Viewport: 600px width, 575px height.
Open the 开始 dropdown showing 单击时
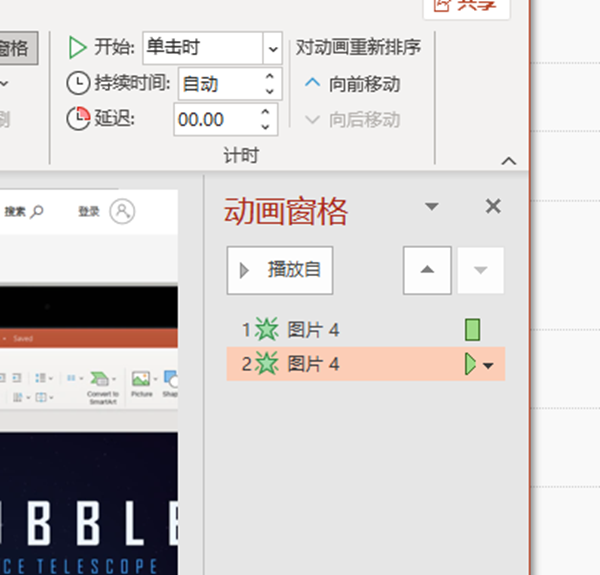[272, 47]
